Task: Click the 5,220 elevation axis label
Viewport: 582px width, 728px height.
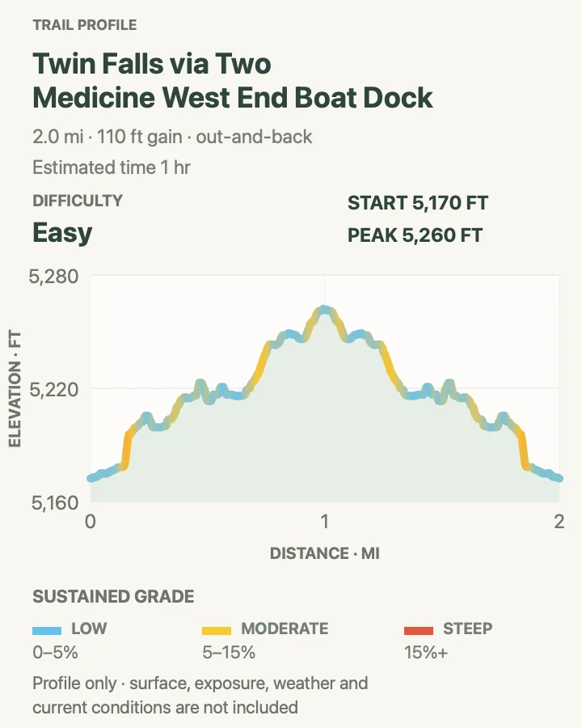Action: click(54, 389)
